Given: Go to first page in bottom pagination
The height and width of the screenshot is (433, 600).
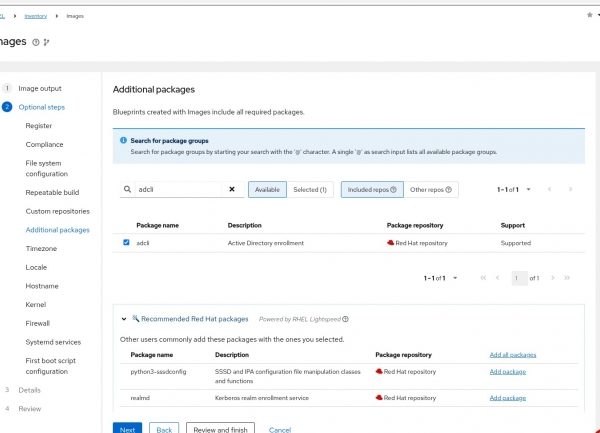Looking at the screenshot, I should pyautogui.click(x=483, y=278).
